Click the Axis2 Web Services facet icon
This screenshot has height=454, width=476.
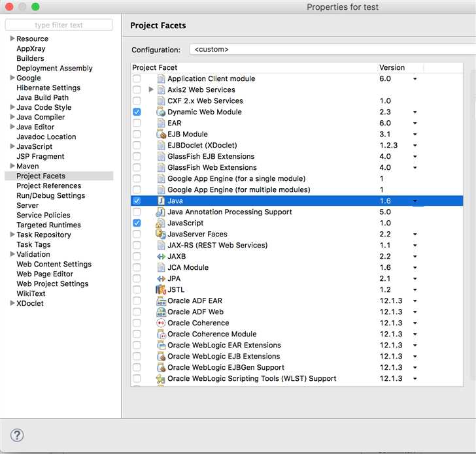point(161,89)
